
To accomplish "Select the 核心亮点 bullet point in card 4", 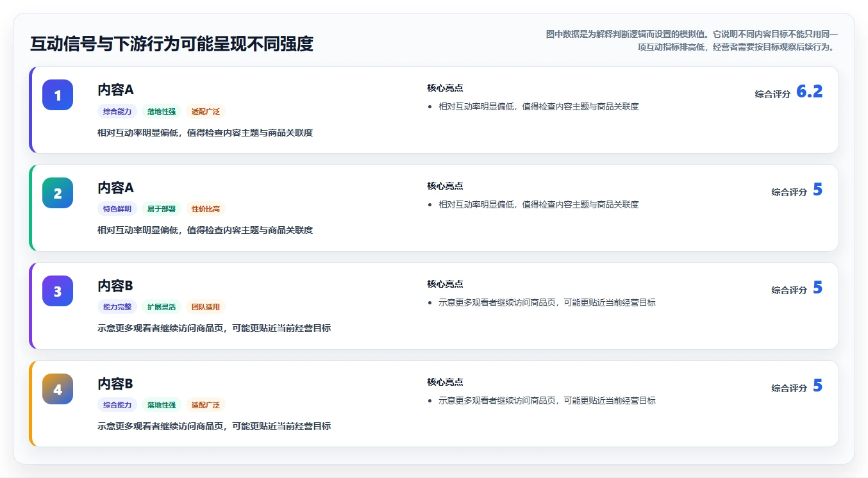I will coord(547,400).
